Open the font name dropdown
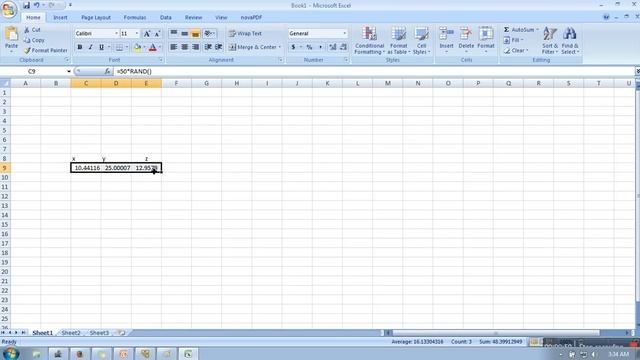The width and height of the screenshot is (640, 360). (x=116, y=33)
